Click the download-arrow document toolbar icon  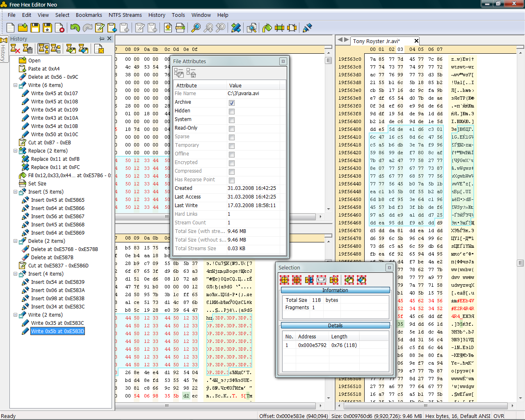(x=168, y=27)
